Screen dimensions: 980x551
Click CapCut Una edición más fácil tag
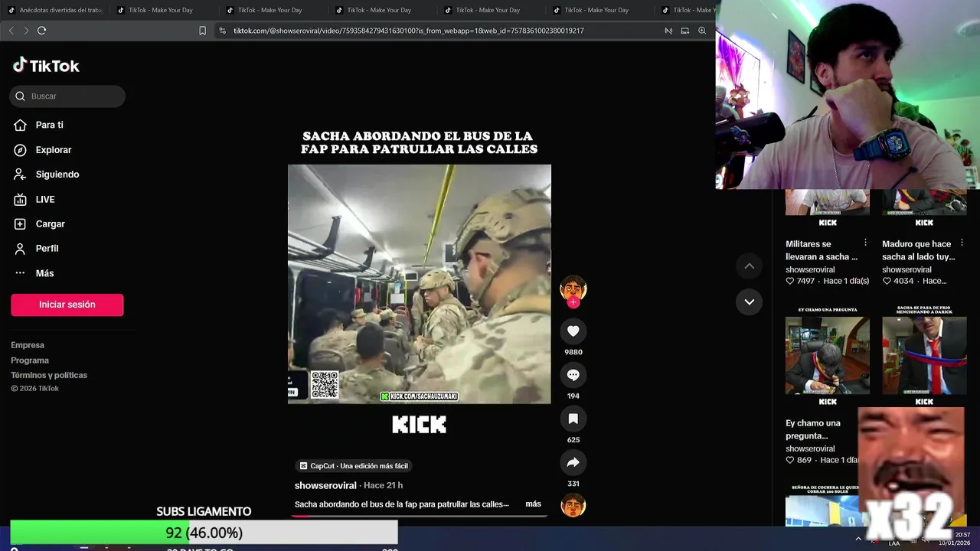[354, 465]
